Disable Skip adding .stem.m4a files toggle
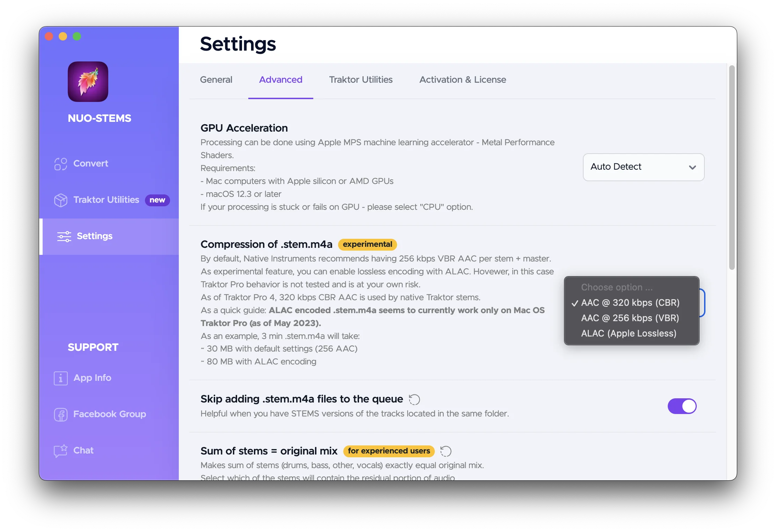776x532 pixels. click(682, 406)
